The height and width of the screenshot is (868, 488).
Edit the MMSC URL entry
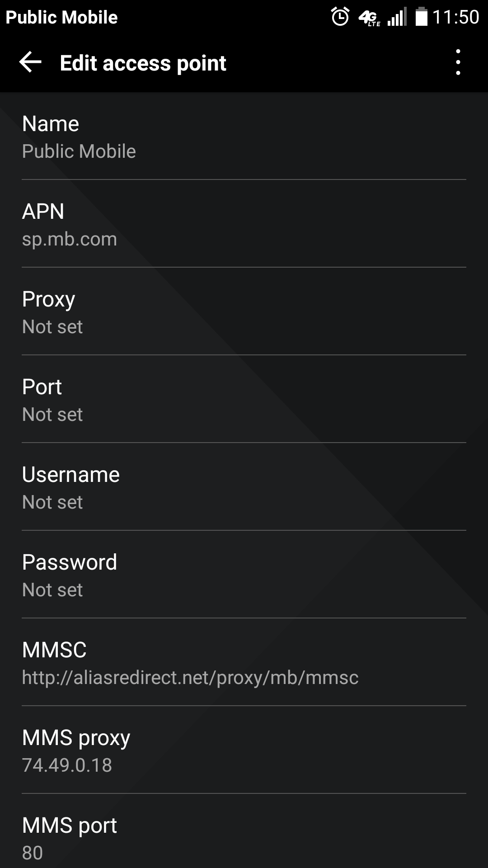(x=244, y=663)
